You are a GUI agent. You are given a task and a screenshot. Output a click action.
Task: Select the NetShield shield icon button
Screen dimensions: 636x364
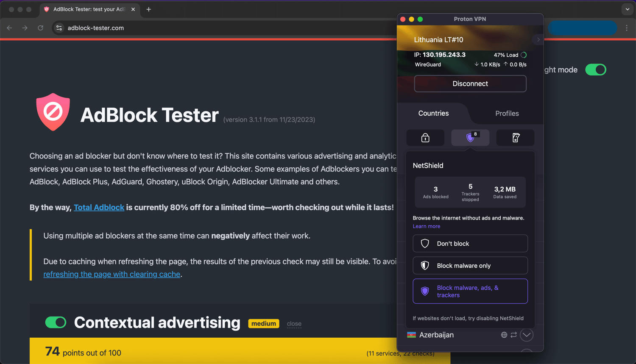(x=470, y=138)
